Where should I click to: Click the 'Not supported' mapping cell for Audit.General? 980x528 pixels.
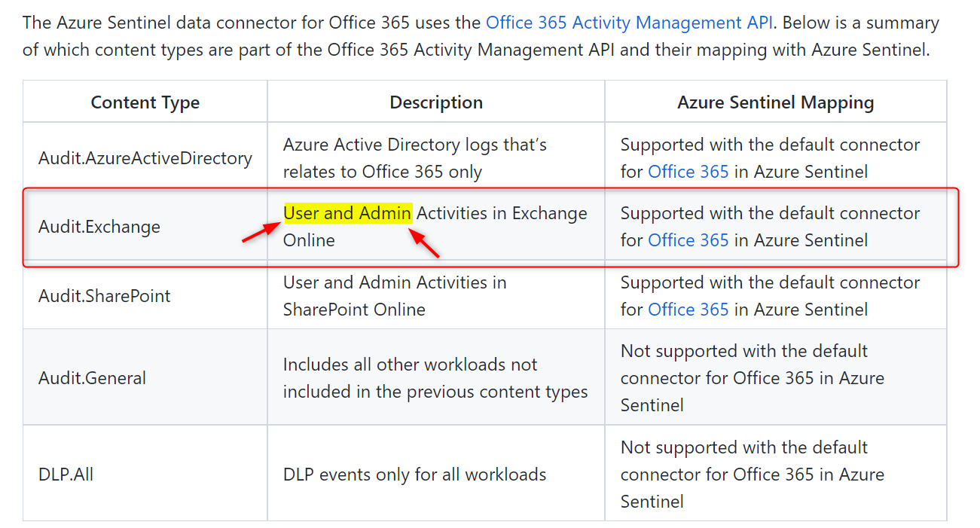pyautogui.click(x=752, y=378)
